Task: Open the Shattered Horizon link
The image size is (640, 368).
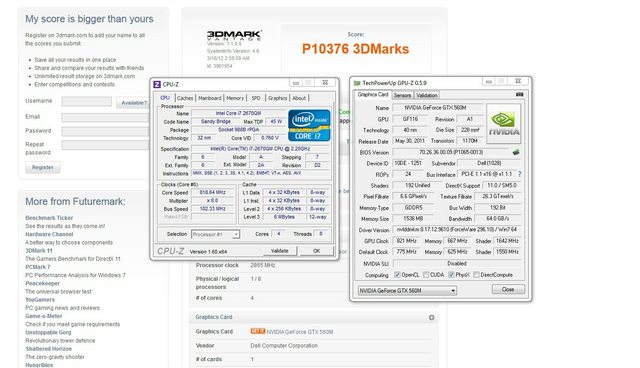Action: coord(49,348)
